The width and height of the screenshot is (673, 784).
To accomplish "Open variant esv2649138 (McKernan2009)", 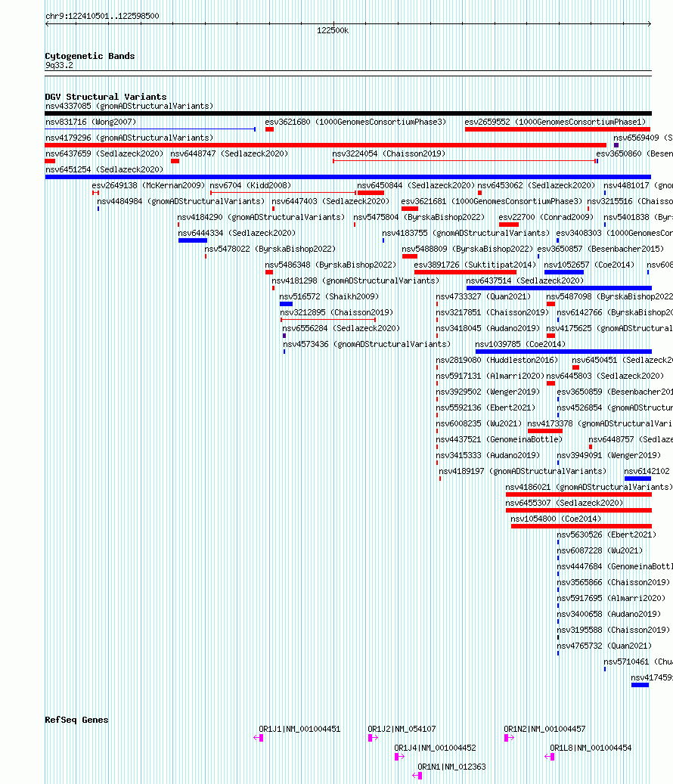I will (x=148, y=185).
